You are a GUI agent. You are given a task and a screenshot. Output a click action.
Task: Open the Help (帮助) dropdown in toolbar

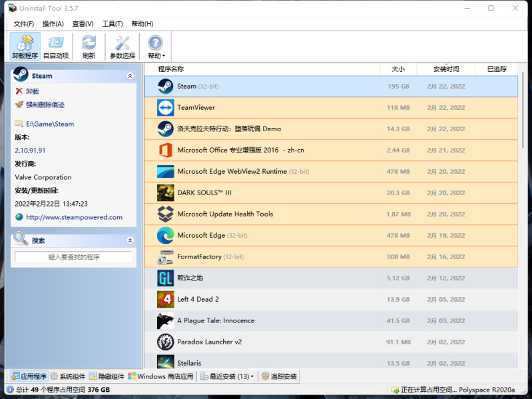coord(156,46)
